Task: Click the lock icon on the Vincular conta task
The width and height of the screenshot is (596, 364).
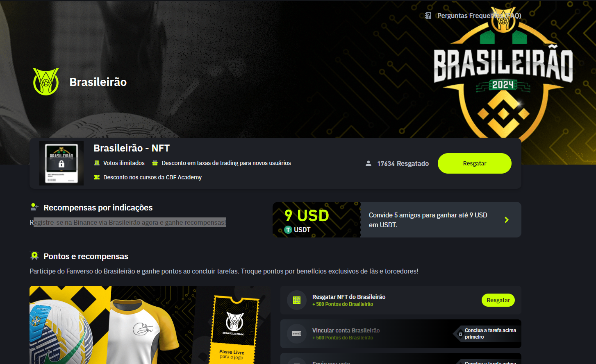Action: click(x=460, y=334)
